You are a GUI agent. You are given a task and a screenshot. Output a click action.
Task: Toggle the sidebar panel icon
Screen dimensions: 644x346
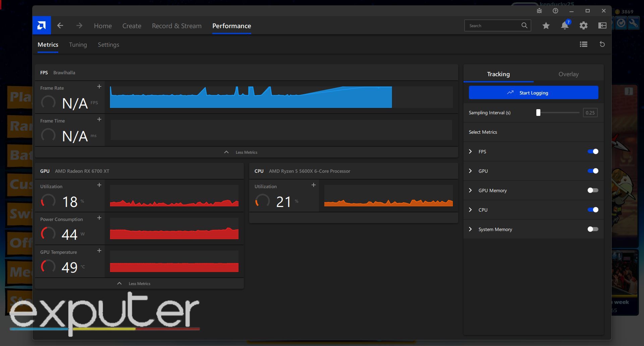point(602,25)
